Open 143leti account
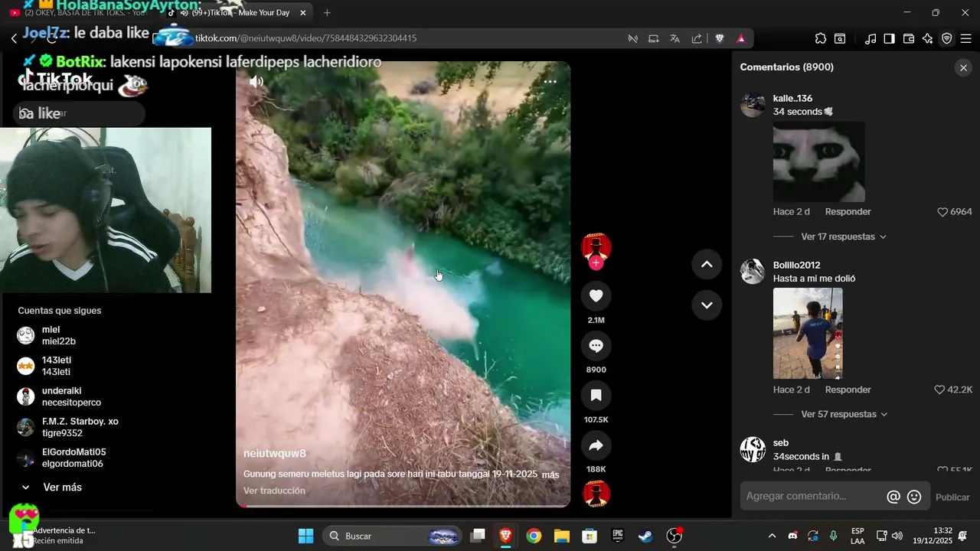The image size is (980, 551). pyautogui.click(x=56, y=366)
